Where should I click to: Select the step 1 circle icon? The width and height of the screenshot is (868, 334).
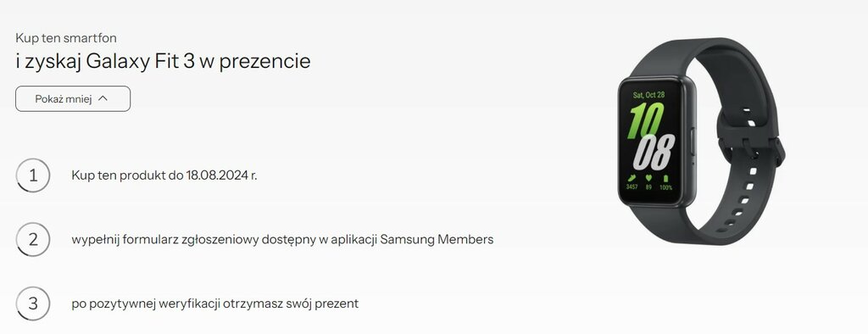[x=33, y=175]
